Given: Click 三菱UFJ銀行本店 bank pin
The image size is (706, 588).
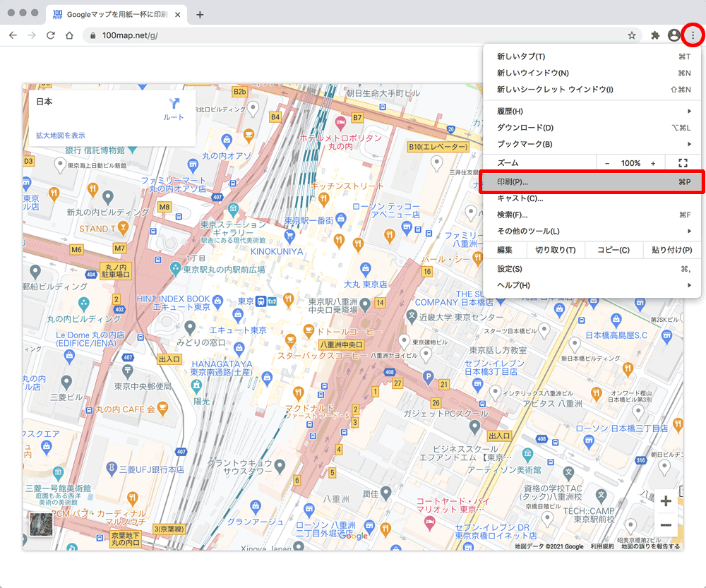Looking at the screenshot, I should [112, 468].
